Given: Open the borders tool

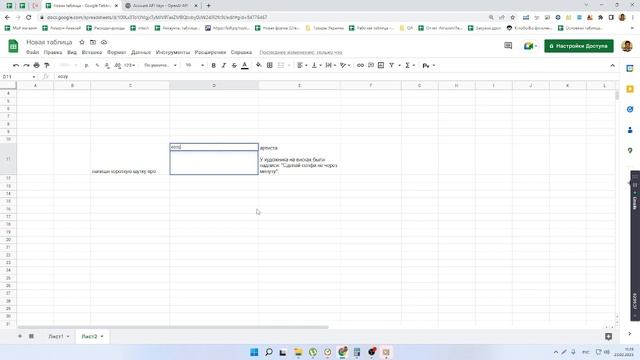Looking at the screenshot, I should click(x=269, y=65).
